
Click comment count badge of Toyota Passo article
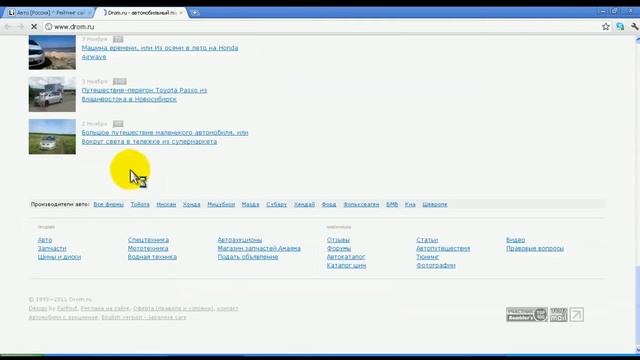[x=120, y=81]
